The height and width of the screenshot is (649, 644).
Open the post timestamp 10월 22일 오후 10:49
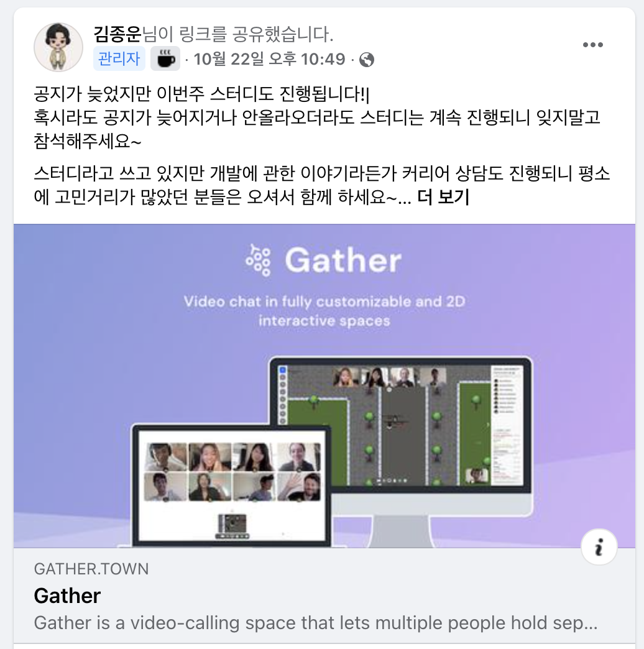tap(269, 59)
